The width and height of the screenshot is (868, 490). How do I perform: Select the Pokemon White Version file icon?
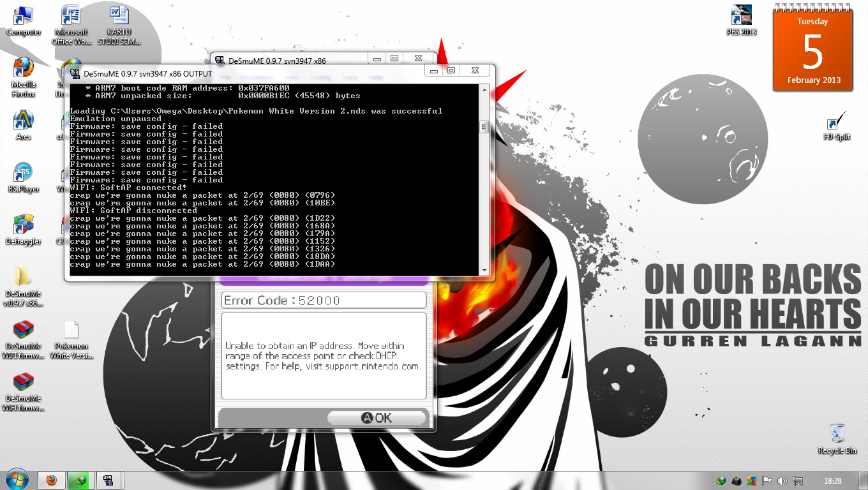[x=71, y=339]
